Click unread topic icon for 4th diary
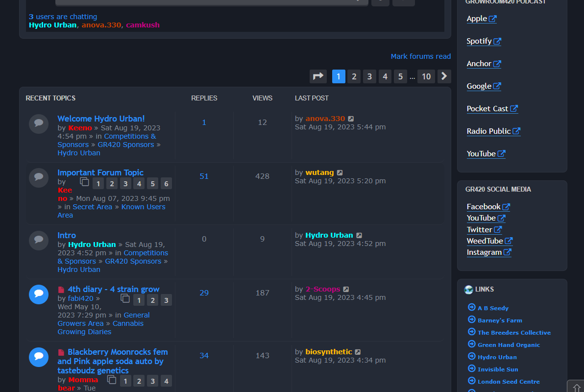 [39, 294]
